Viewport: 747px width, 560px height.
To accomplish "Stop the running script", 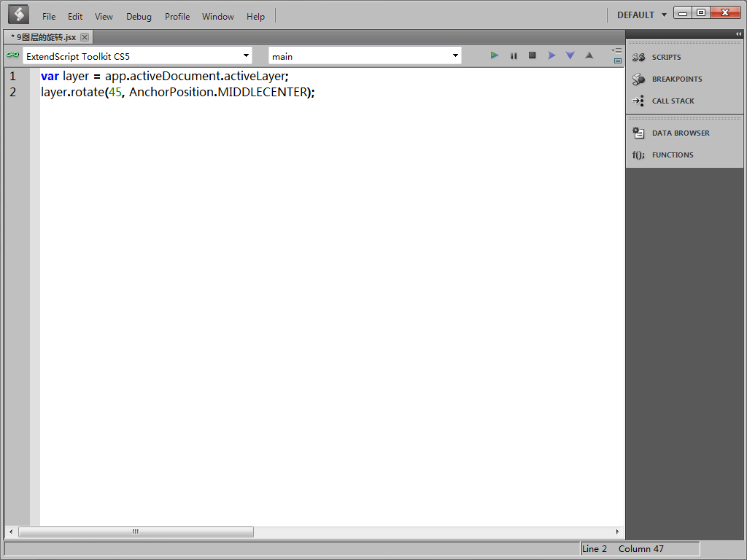I will pos(532,55).
